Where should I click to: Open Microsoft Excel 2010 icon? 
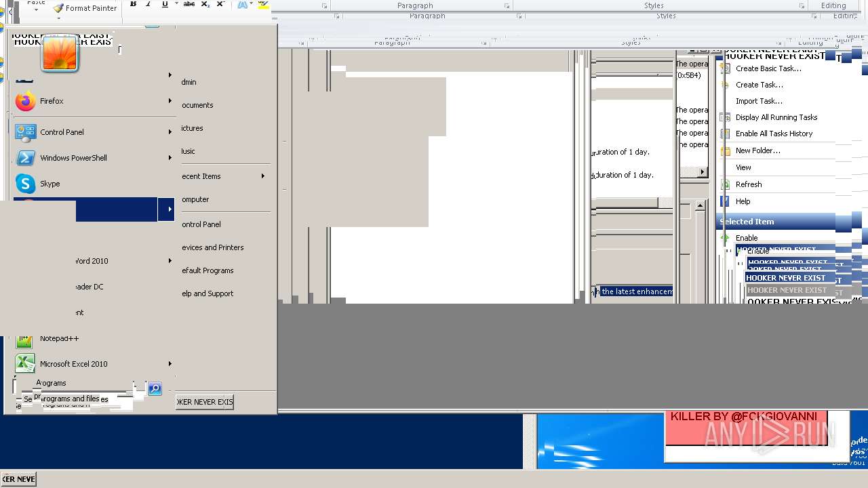click(x=25, y=364)
